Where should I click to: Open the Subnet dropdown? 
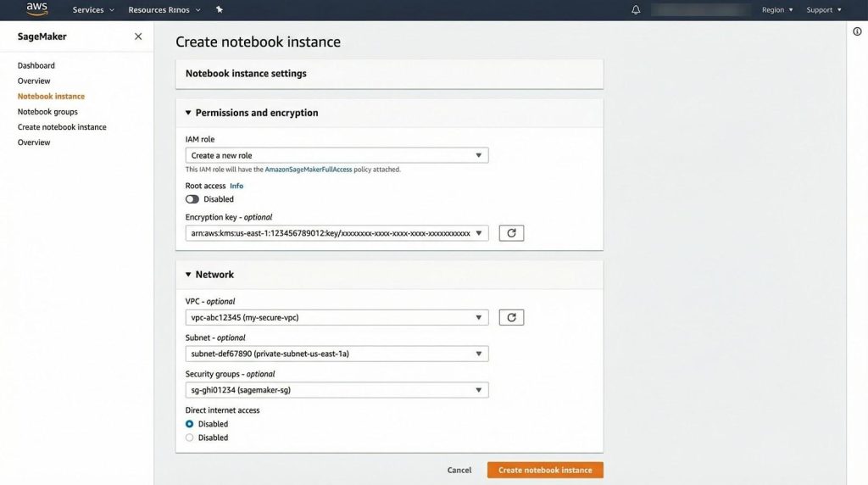point(337,354)
